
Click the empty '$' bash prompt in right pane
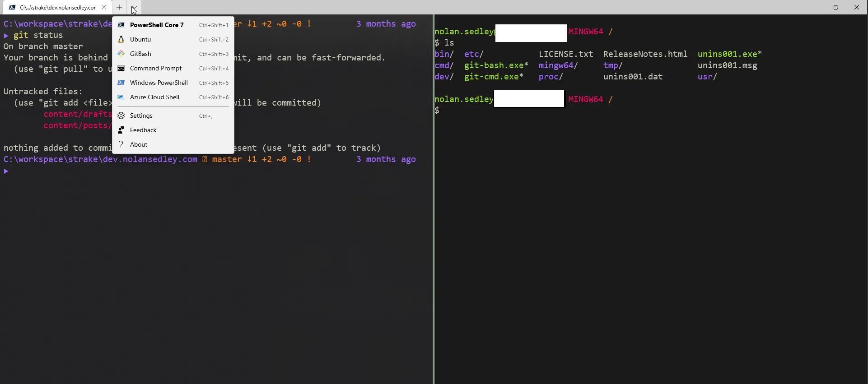437,111
